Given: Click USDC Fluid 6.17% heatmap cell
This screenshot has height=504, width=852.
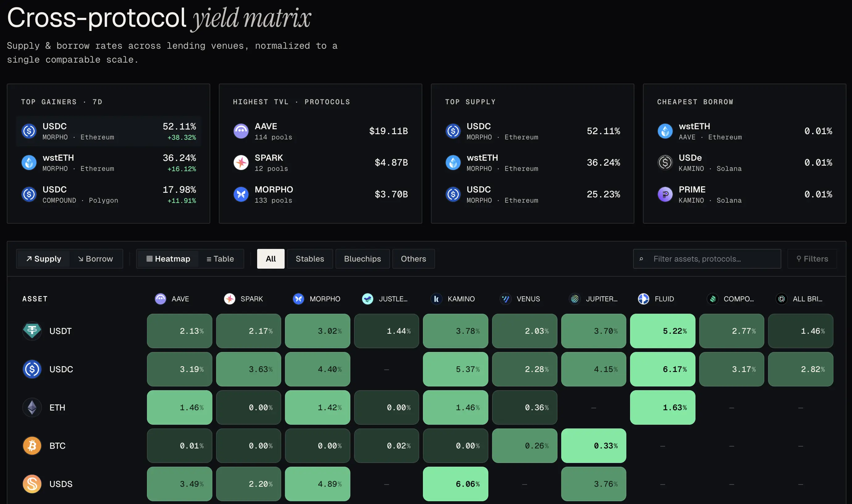Looking at the screenshot, I should (x=663, y=369).
